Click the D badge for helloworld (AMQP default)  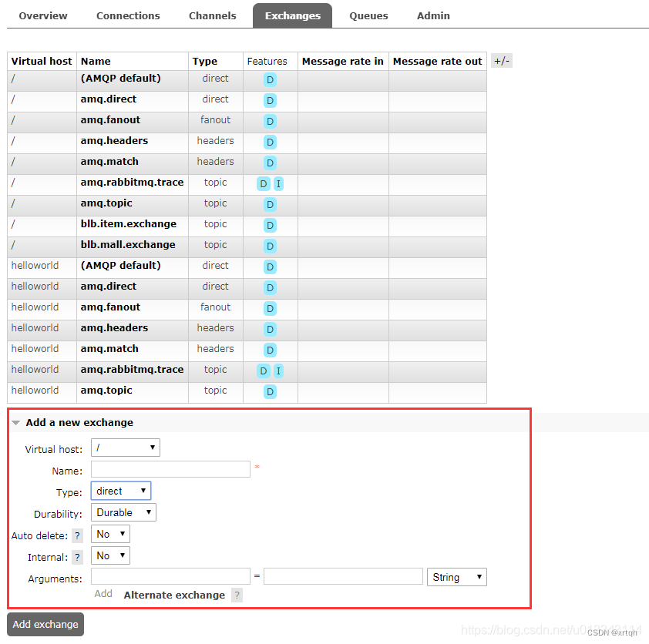(270, 267)
